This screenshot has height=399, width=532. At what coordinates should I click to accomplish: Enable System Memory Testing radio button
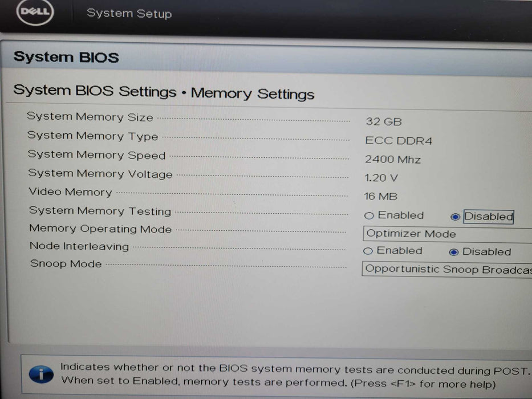pos(369,216)
